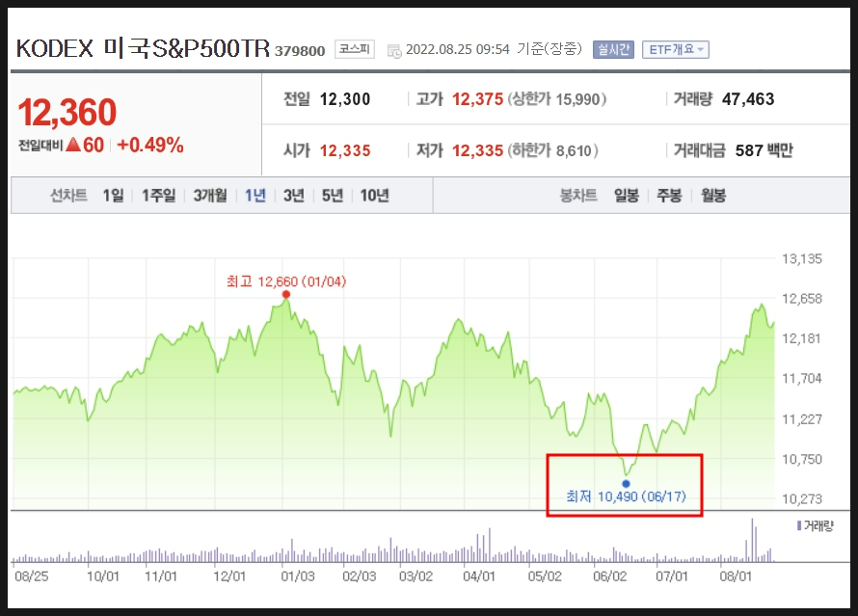The height and width of the screenshot is (616, 858).
Task: Click the 전일 value 12,300
Action: pyautogui.click(x=345, y=99)
